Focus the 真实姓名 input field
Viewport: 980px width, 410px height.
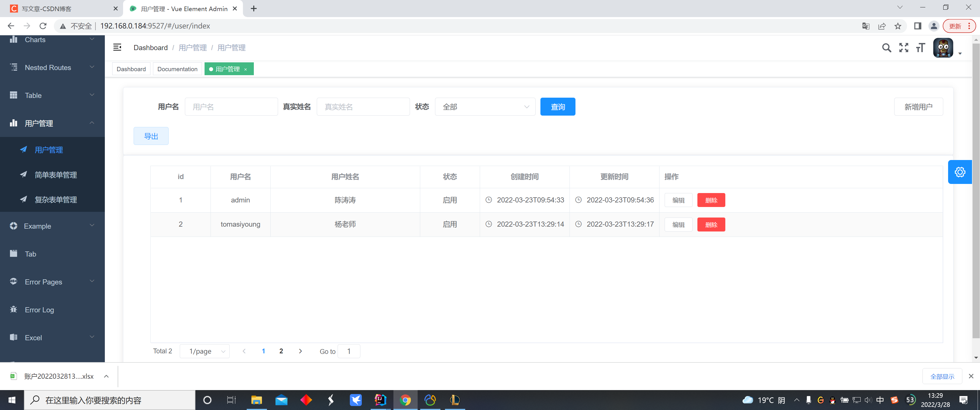point(363,107)
